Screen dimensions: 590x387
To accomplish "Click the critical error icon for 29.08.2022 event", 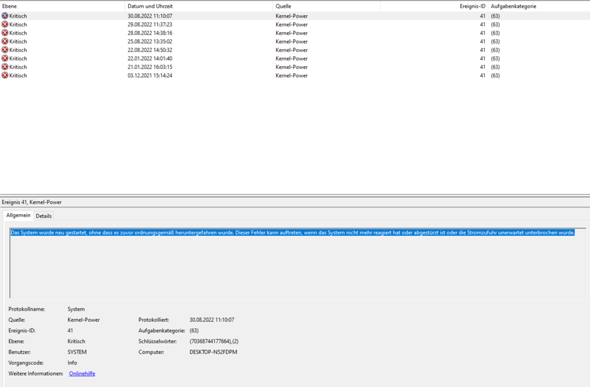I will point(5,24).
